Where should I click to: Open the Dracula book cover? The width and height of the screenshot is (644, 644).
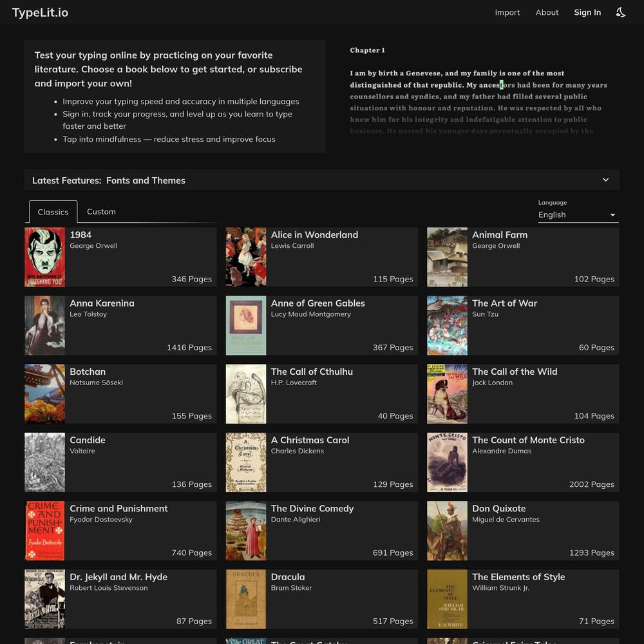click(246, 599)
